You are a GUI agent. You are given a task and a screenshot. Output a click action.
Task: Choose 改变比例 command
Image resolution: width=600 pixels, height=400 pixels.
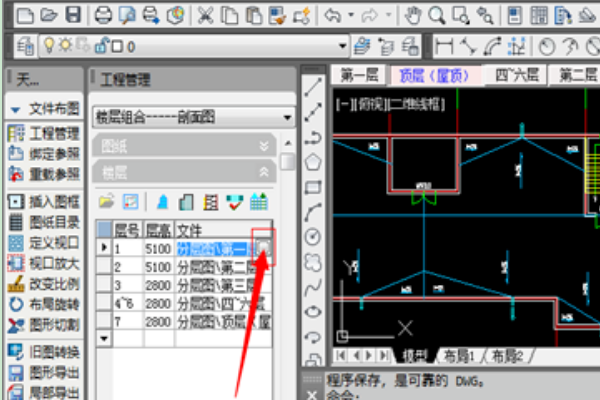(44, 284)
